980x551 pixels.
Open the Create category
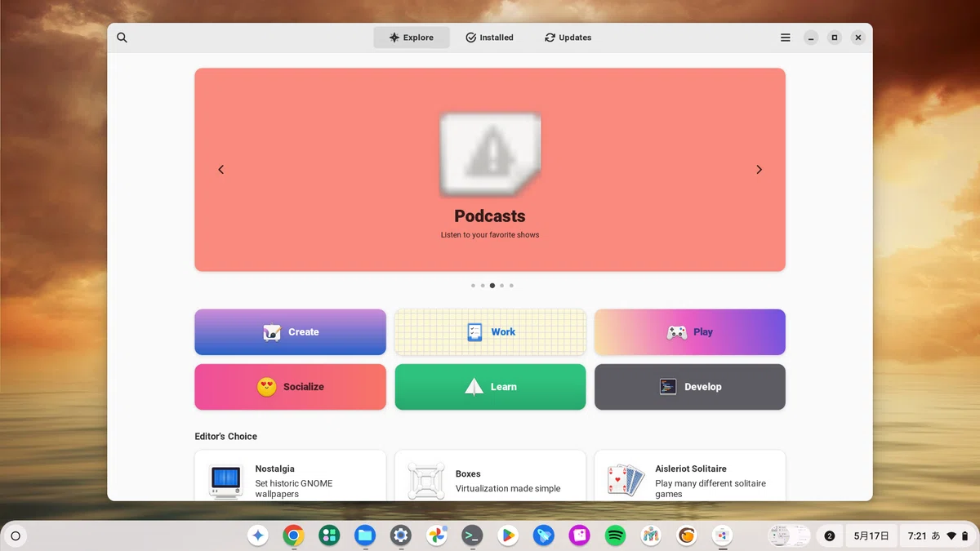pyautogui.click(x=290, y=332)
